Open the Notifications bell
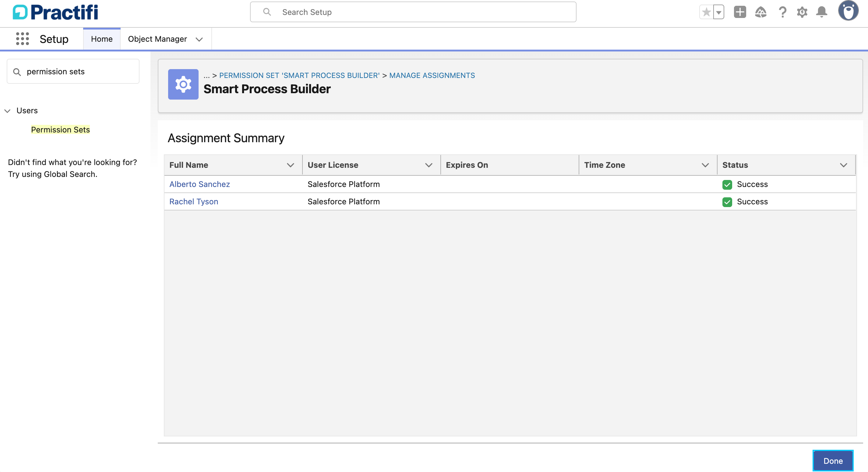This screenshot has height=472, width=868. [821, 12]
